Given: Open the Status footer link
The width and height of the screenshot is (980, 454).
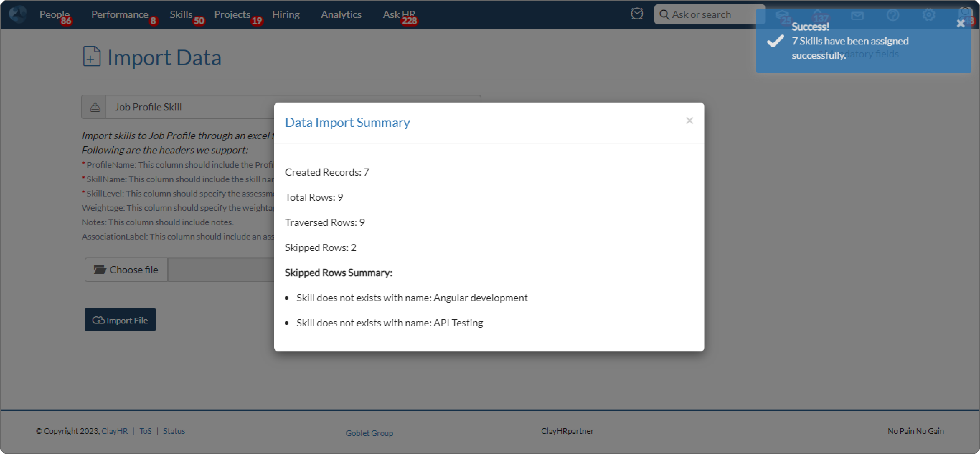Looking at the screenshot, I should (x=174, y=431).
